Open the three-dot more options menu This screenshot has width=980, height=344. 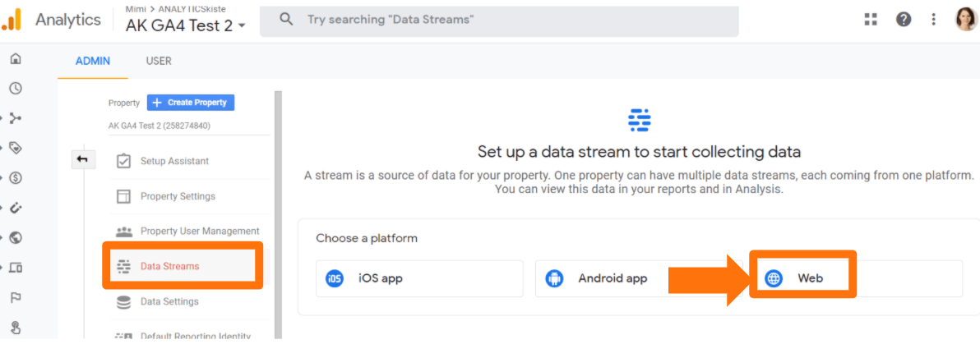[933, 20]
